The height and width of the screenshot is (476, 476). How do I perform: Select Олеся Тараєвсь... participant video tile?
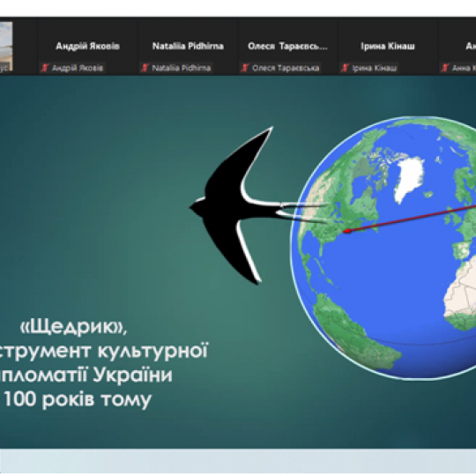(x=287, y=46)
